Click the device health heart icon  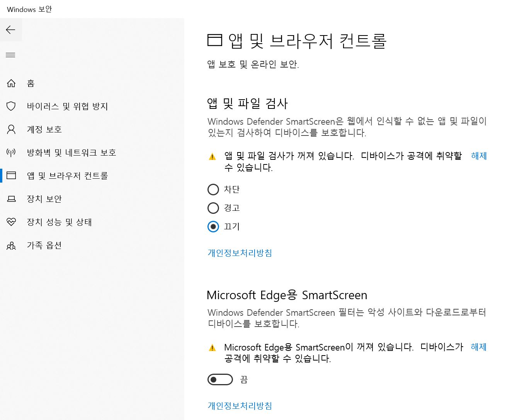pyautogui.click(x=11, y=222)
